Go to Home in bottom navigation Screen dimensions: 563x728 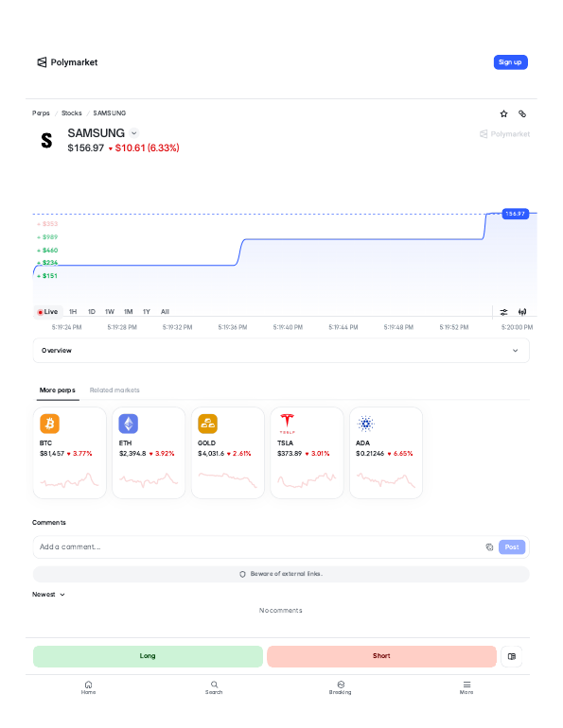point(88,687)
